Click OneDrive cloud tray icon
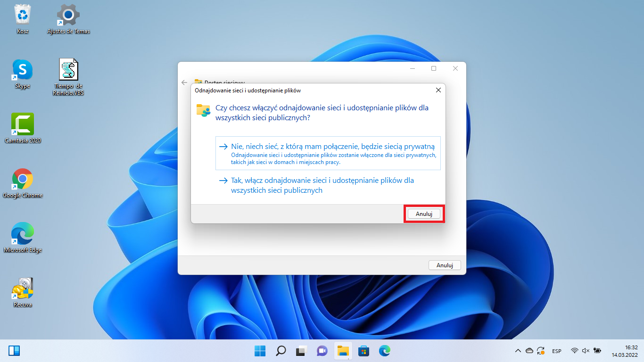 point(529,351)
